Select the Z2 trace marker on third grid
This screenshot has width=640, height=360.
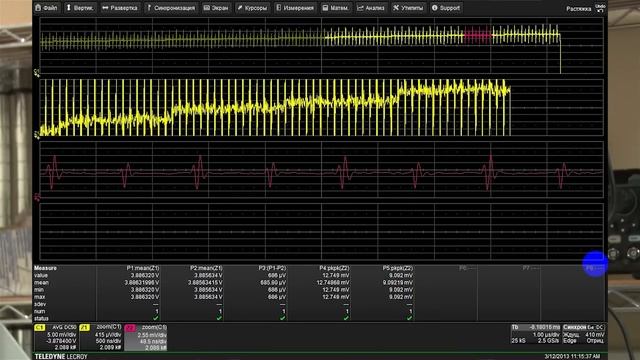pos(37,198)
